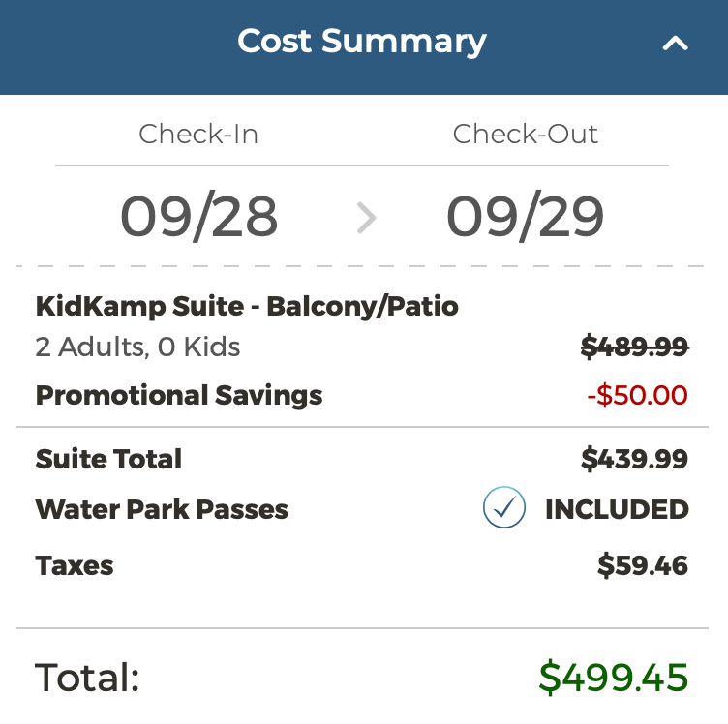Screen dimensions: 728x724
Task: Open KidKamp Suite - Balcony/Patio title
Action: point(247,307)
